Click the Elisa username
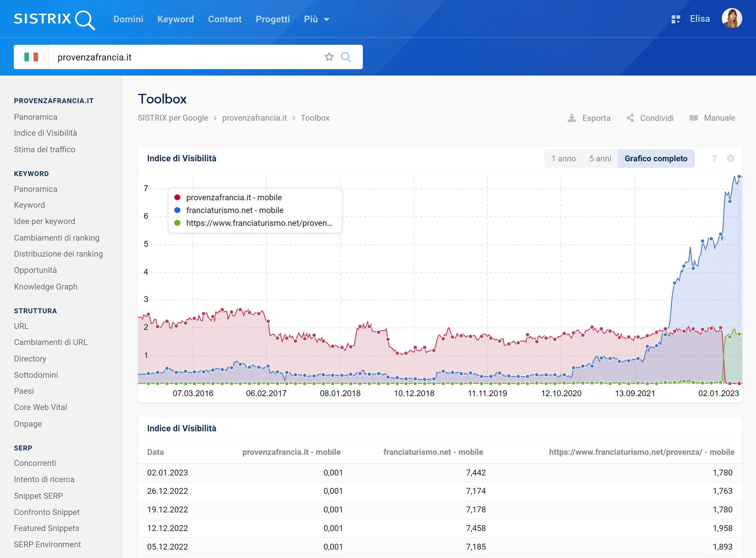This screenshot has height=558, width=756. pyautogui.click(x=700, y=19)
